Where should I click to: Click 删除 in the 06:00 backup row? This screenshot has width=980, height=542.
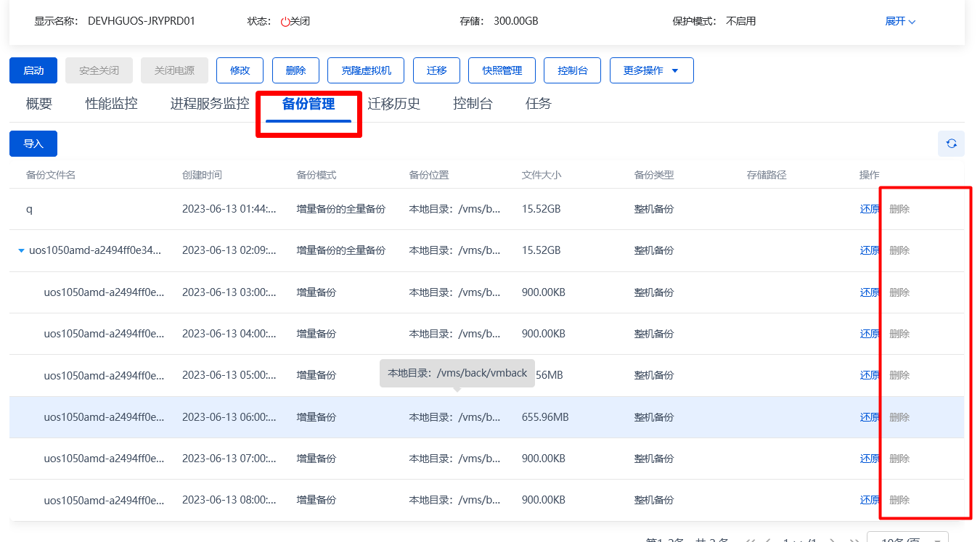coord(899,417)
